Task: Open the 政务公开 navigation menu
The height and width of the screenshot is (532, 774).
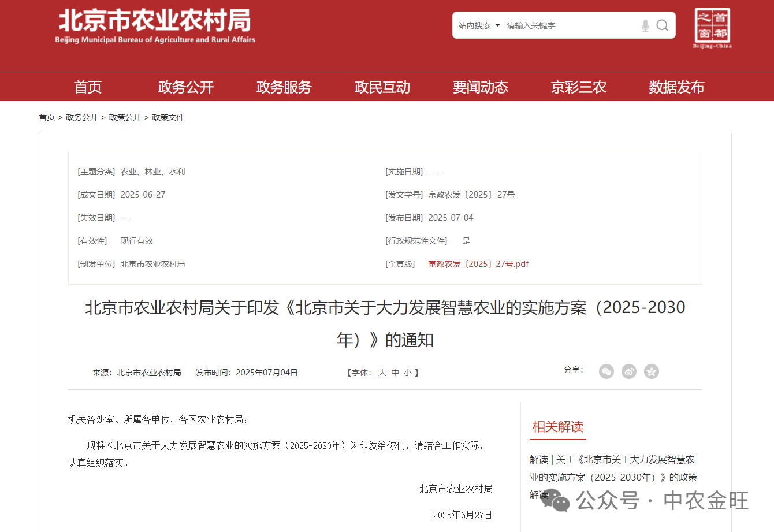Action: click(x=185, y=87)
